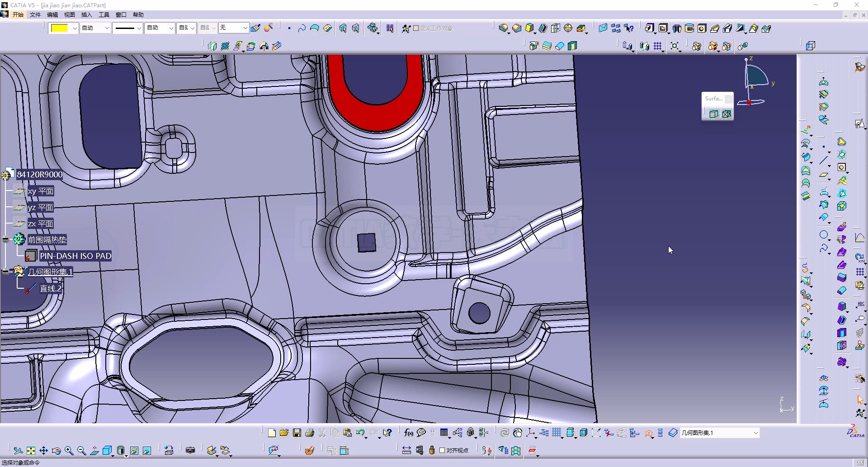The width and height of the screenshot is (868, 467).
Task: Select the xy 平面 tree entry
Action: click(41, 191)
